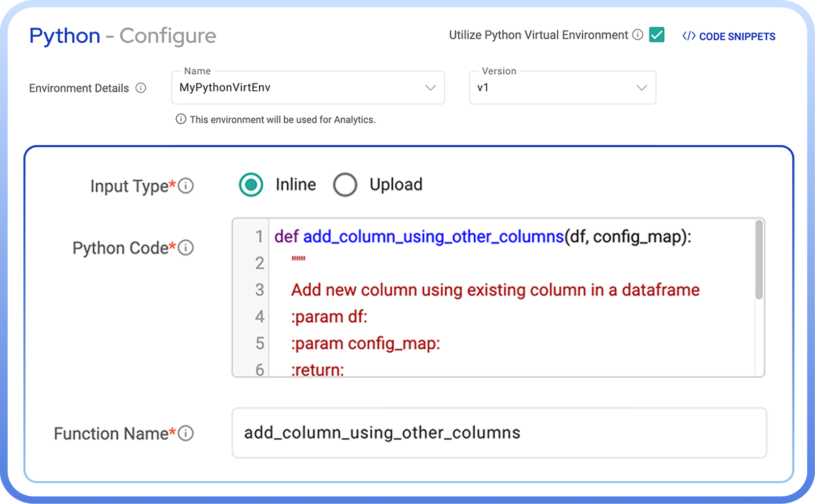This screenshot has height=504, width=815.
Task: Uncheck Utilize Python Virtual Environment checkbox
Action: pyautogui.click(x=657, y=35)
